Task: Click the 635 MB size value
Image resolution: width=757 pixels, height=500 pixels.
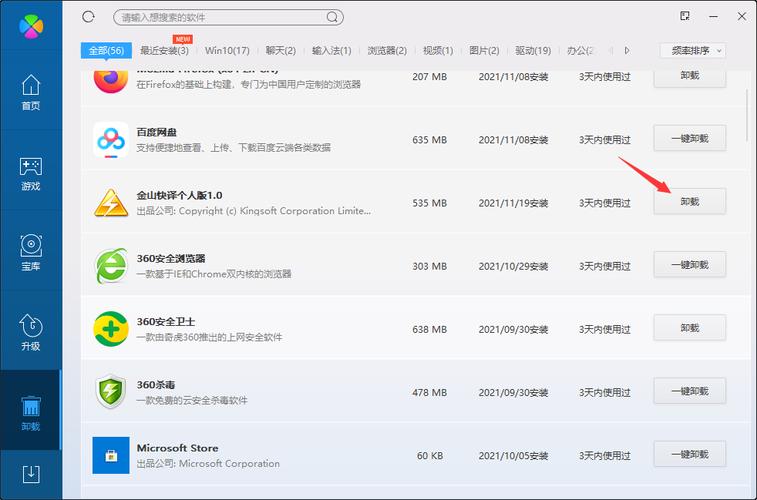Action: 430,140
